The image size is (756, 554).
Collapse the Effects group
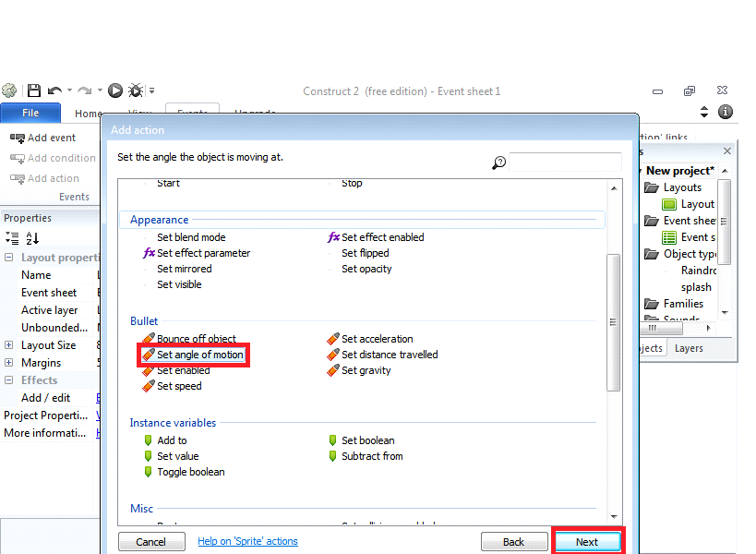click(x=8, y=379)
